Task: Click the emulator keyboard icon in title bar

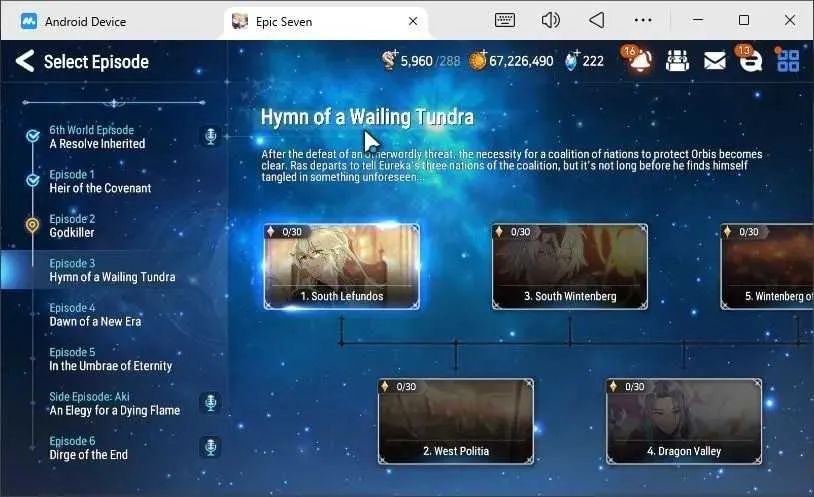Action: coord(505,20)
